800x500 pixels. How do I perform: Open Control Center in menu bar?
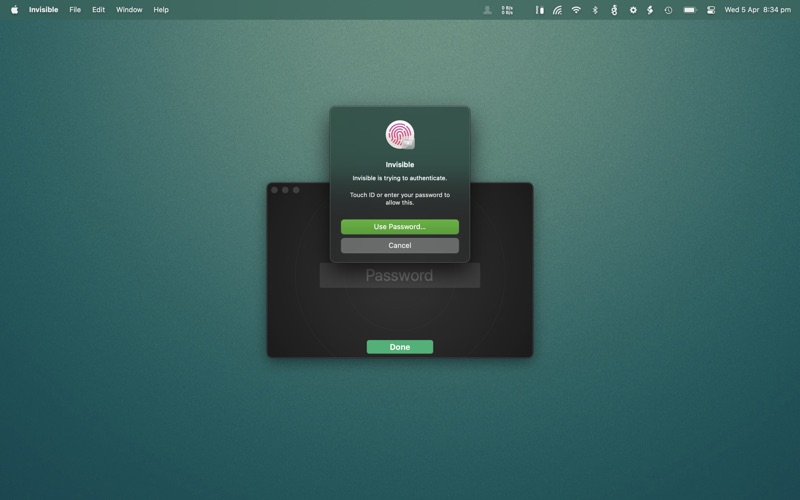point(711,10)
